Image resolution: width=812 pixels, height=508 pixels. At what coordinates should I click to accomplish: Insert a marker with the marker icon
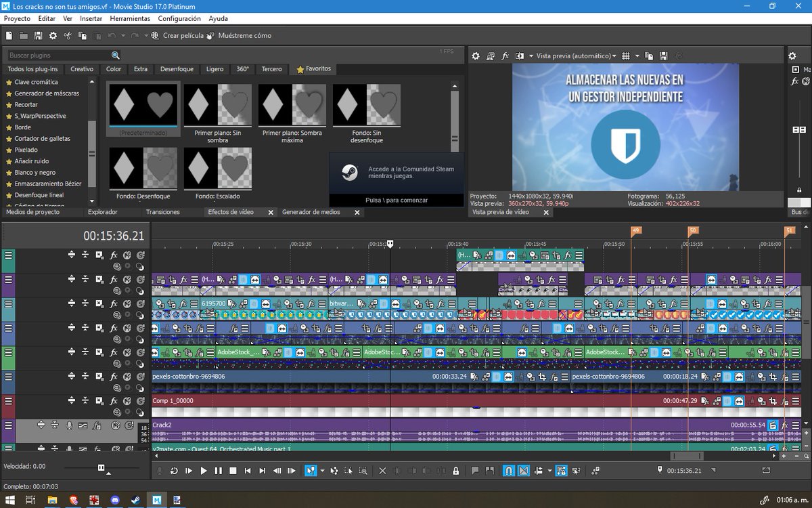475,471
